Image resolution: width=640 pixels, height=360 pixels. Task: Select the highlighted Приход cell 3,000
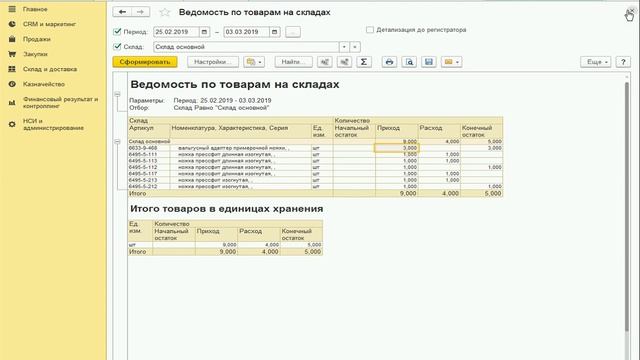point(396,148)
